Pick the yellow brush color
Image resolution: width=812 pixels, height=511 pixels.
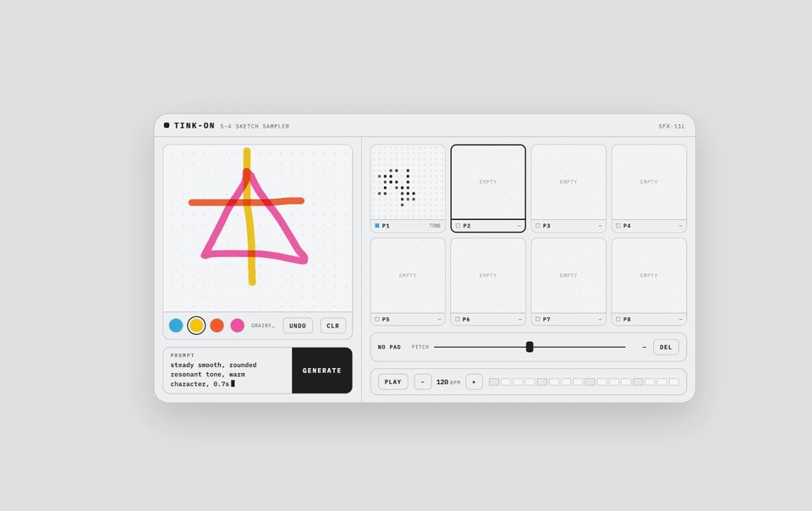196,326
